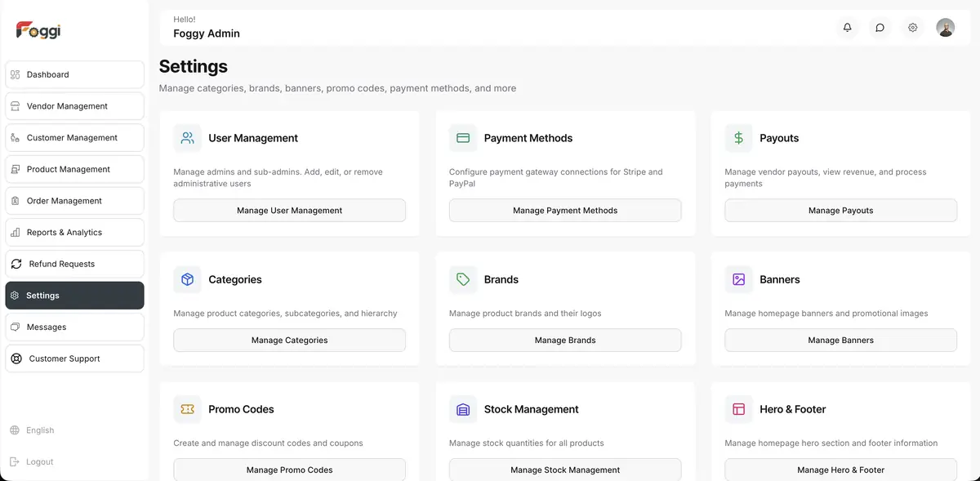Viewport: 980px width, 481px height.
Task: Click the Messages sidebar icon
Action: tap(15, 327)
